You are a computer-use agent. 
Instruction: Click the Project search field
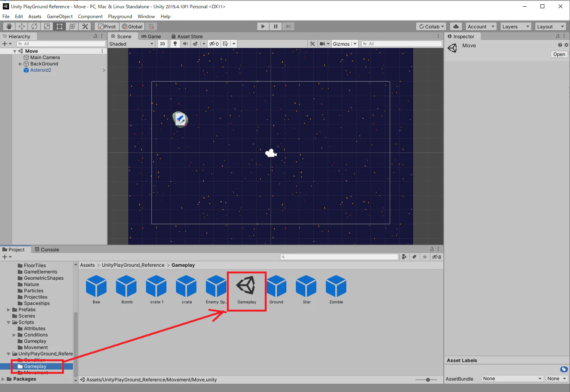click(x=339, y=257)
